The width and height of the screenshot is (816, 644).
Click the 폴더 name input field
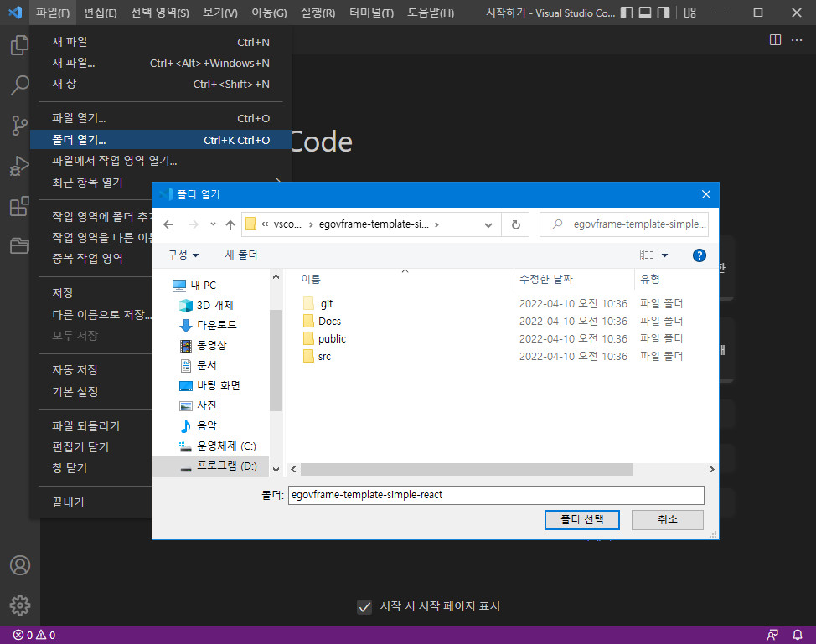[496, 495]
